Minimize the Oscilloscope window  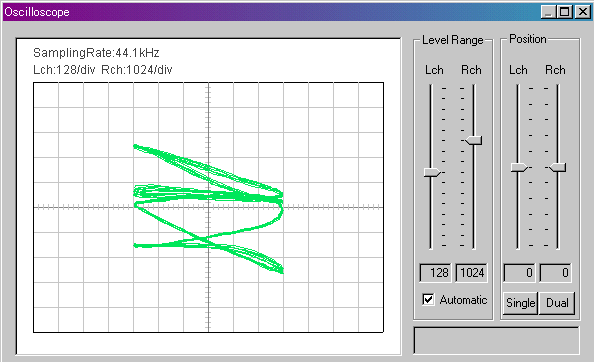[x=548, y=12]
